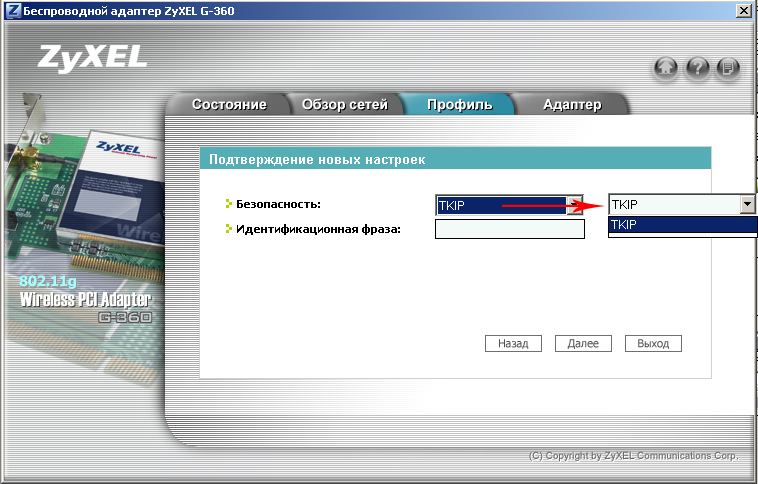The image size is (758, 484).
Task: Click the Идентификационная фраза: label
Action: click(318, 229)
